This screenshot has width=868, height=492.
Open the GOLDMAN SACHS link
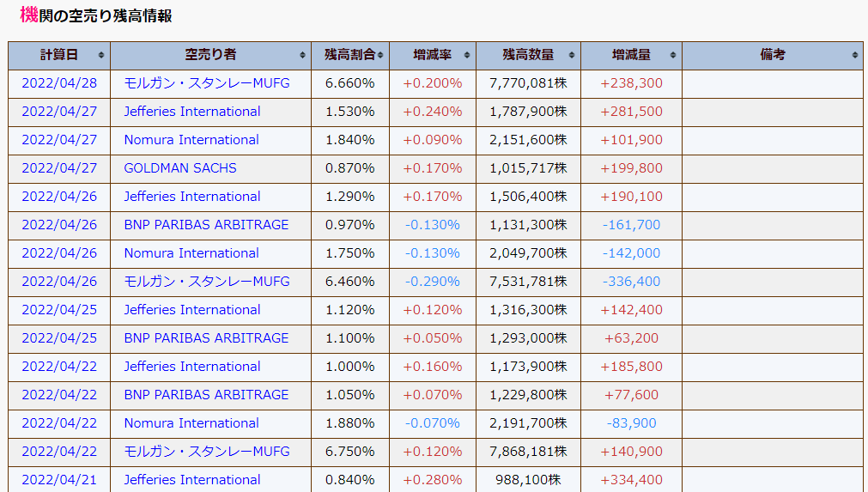pos(180,168)
